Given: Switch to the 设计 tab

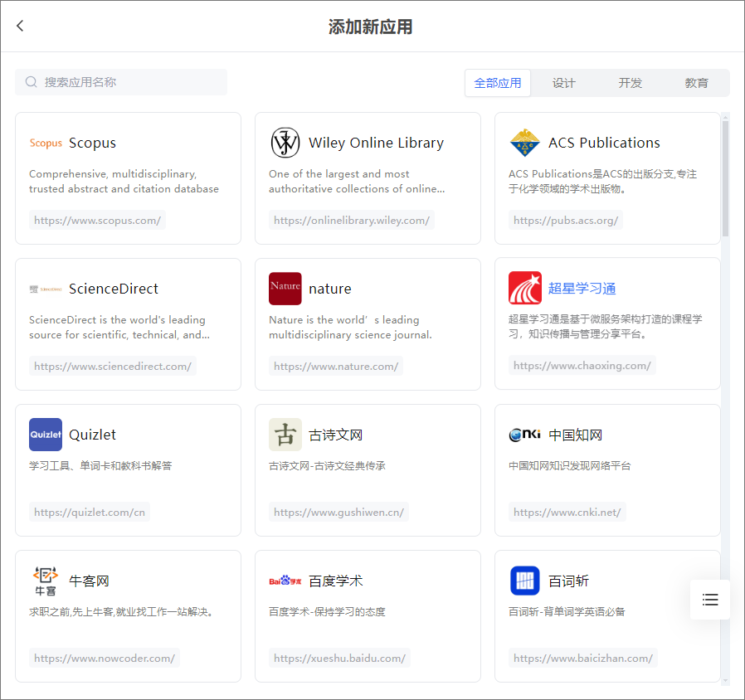Looking at the screenshot, I should (563, 83).
